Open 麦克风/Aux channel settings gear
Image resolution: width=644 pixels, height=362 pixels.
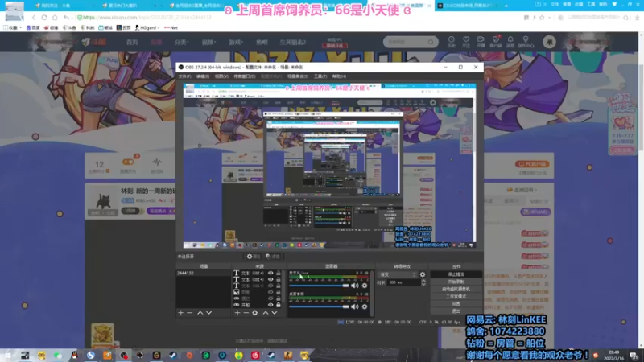[365, 286]
